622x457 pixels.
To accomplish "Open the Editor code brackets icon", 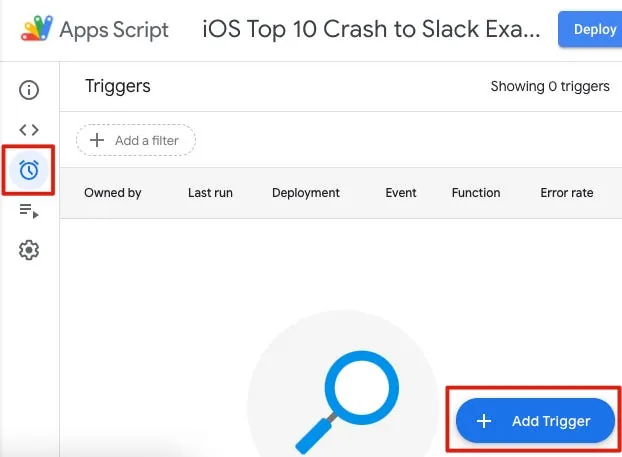I will click(29, 130).
